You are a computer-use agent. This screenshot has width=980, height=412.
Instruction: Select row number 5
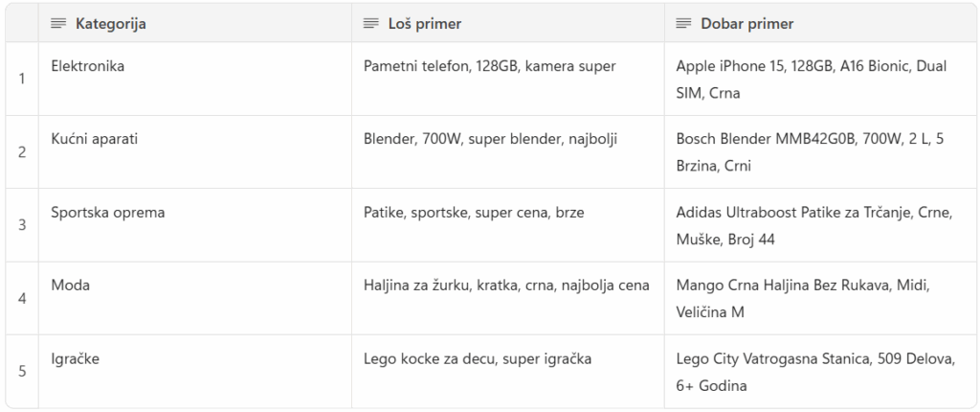coord(22,372)
